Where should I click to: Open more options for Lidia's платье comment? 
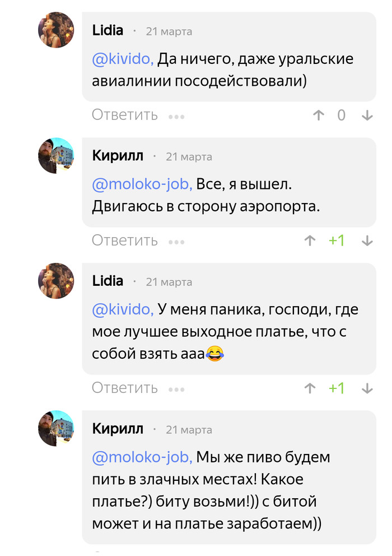point(176,390)
